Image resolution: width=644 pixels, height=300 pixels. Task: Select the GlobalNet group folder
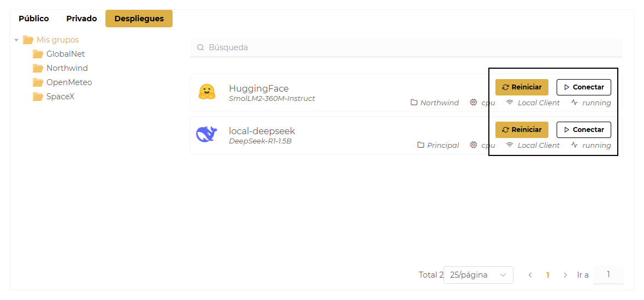(x=65, y=54)
